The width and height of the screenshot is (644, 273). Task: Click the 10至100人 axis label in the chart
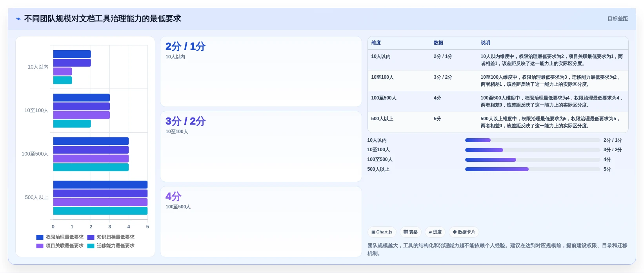(x=36, y=110)
